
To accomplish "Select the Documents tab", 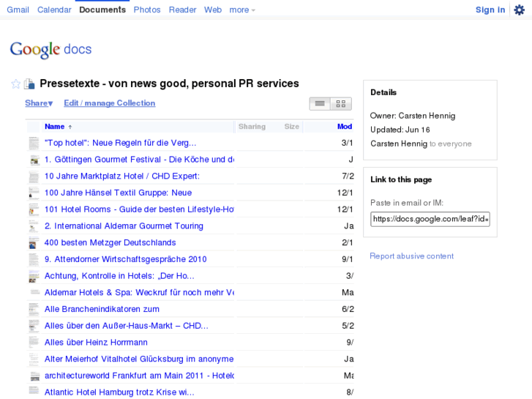I will coord(102,10).
